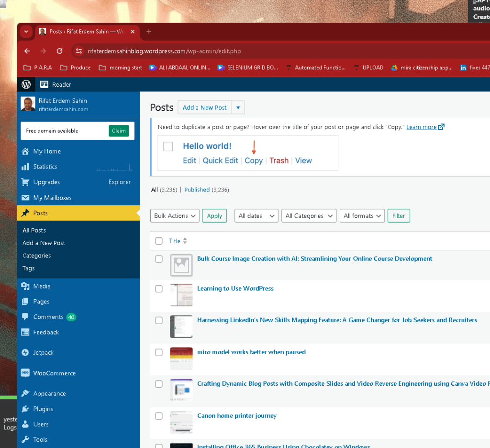Click the Claim free domain button
The width and height of the screenshot is (490, 448).
[119, 131]
